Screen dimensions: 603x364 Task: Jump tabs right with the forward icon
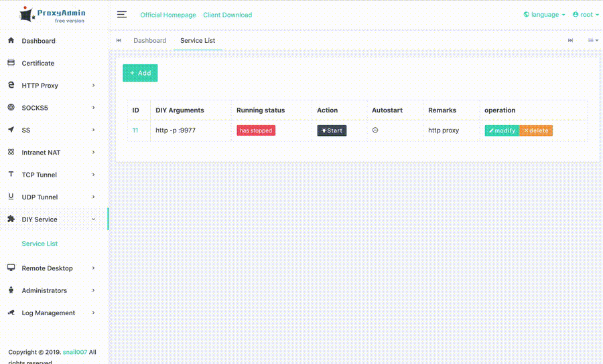[x=570, y=40]
